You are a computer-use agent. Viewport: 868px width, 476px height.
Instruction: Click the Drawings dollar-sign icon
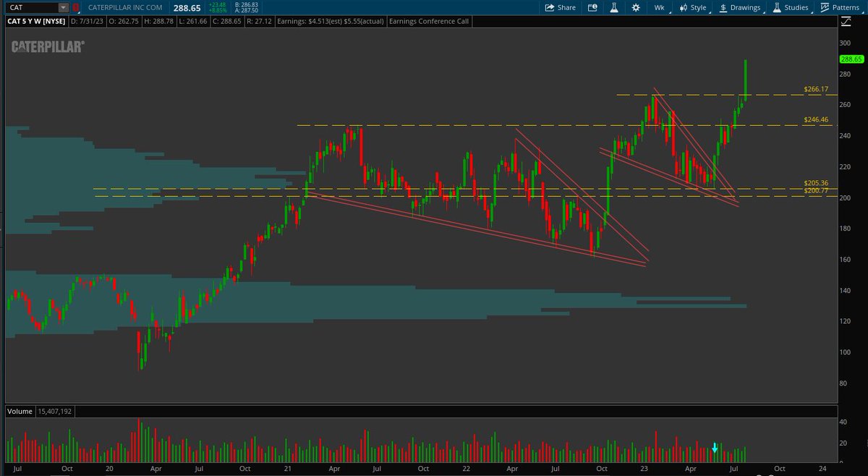tap(723, 7)
